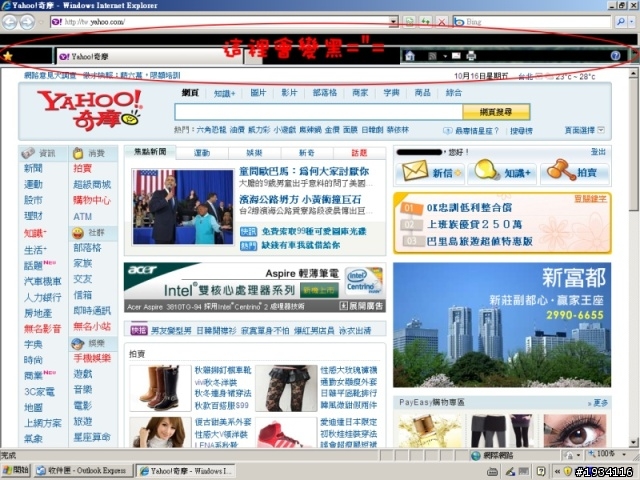Open 無名小站 link in sidebar

[x=92, y=327]
